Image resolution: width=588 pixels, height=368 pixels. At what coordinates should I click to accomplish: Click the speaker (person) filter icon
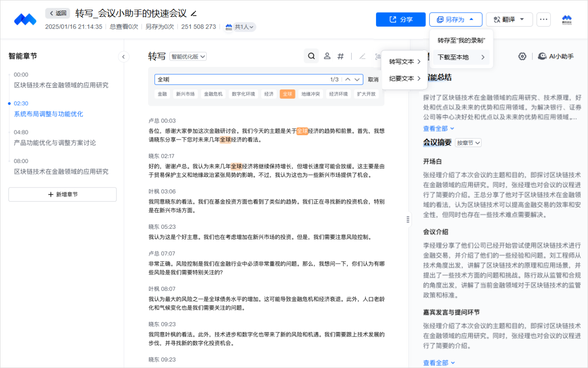(327, 56)
